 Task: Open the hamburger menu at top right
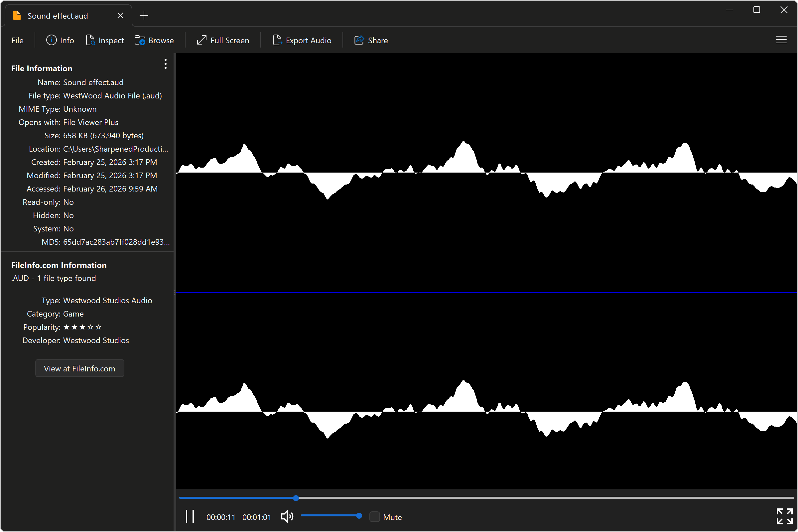781,40
